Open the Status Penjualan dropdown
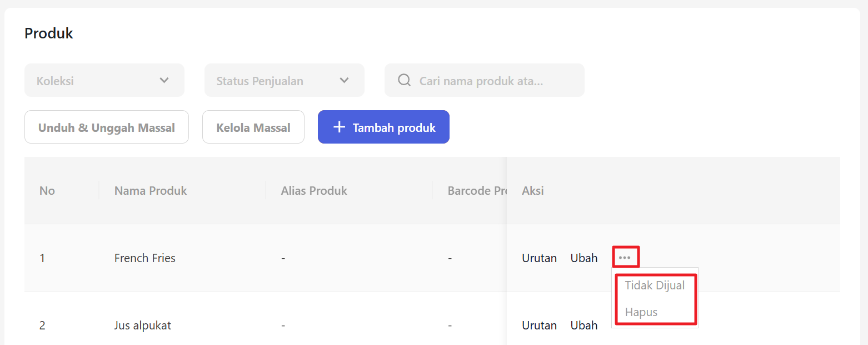This screenshot has height=345, width=868. [284, 80]
